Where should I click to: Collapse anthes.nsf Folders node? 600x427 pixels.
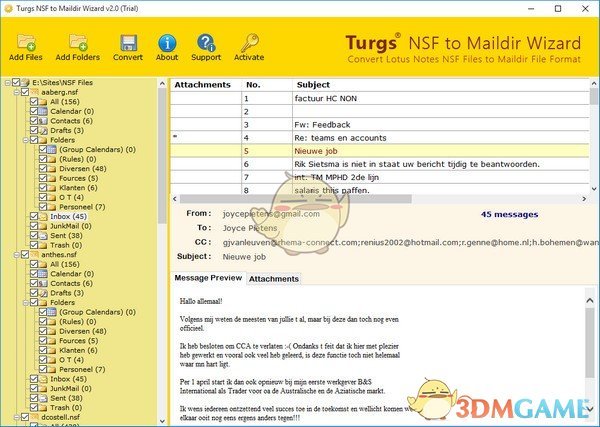point(25,303)
